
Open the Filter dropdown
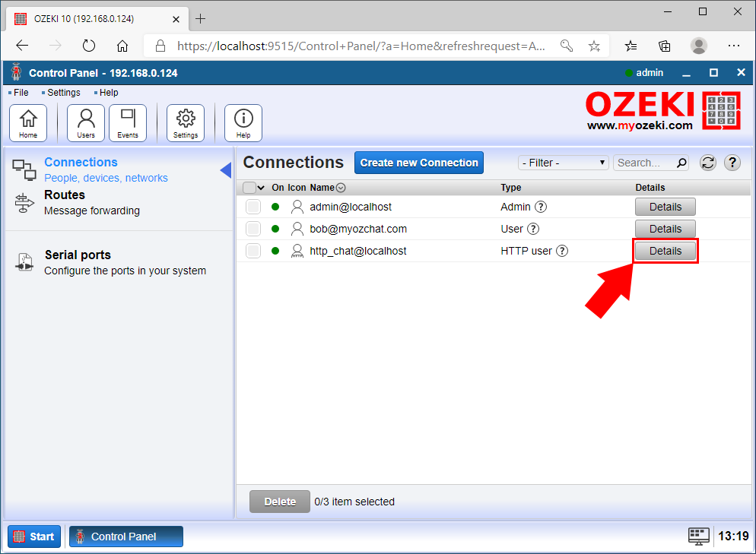[563, 163]
